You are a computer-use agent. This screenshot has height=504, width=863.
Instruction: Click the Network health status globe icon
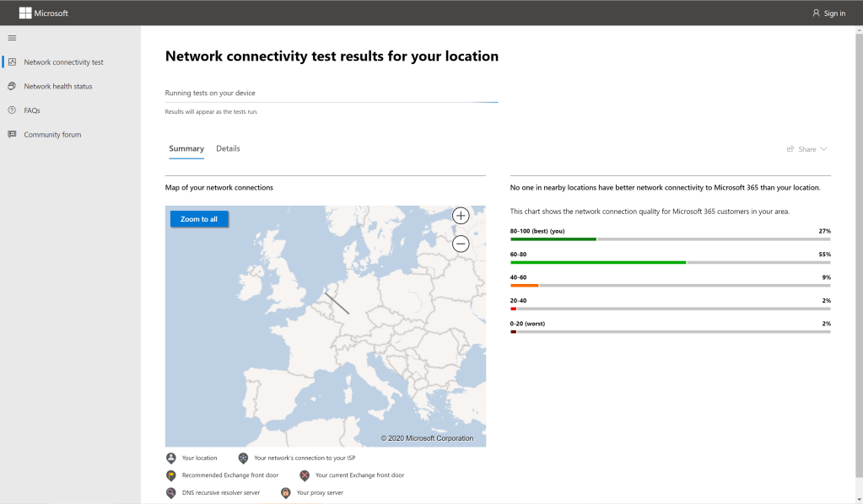pos(12,86)
